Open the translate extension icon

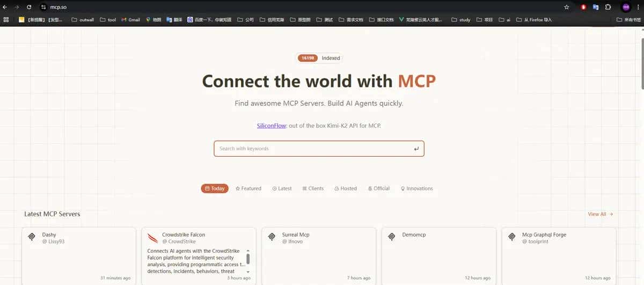coord(596,7)
